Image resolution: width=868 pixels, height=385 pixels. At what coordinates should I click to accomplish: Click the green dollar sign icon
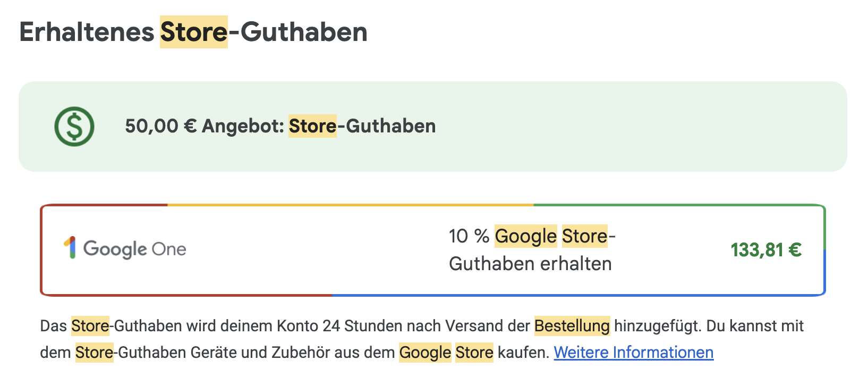[x=74, y=127]
